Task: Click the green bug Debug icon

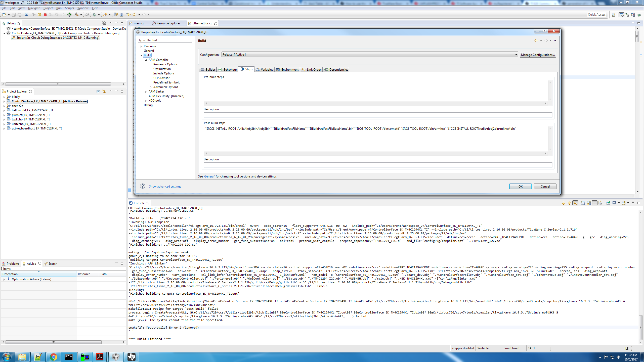Action: [x=94, y=15]
